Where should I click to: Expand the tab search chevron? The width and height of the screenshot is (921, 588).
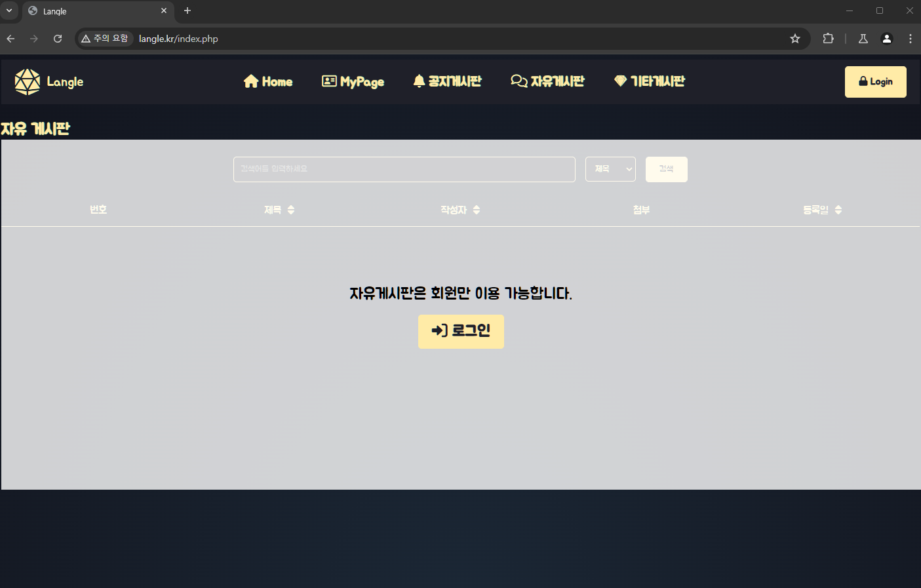(9, 10)
